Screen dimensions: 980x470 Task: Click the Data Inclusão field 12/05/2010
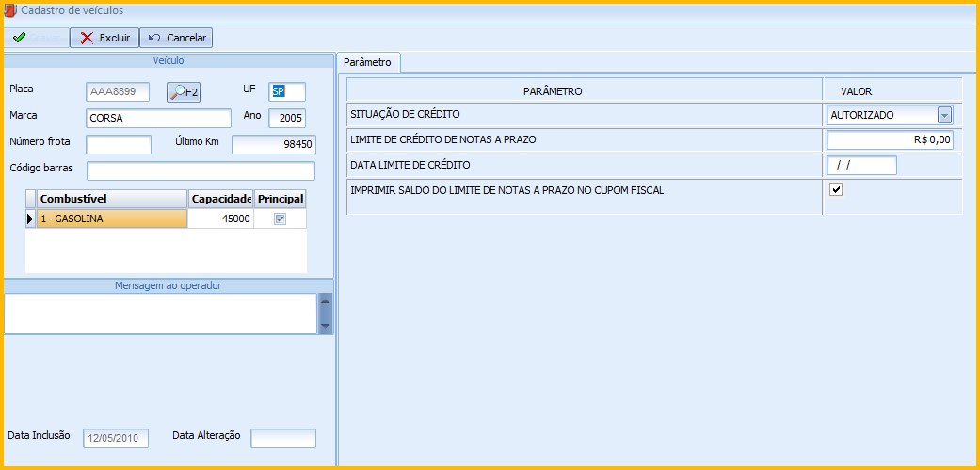[116, 438]
